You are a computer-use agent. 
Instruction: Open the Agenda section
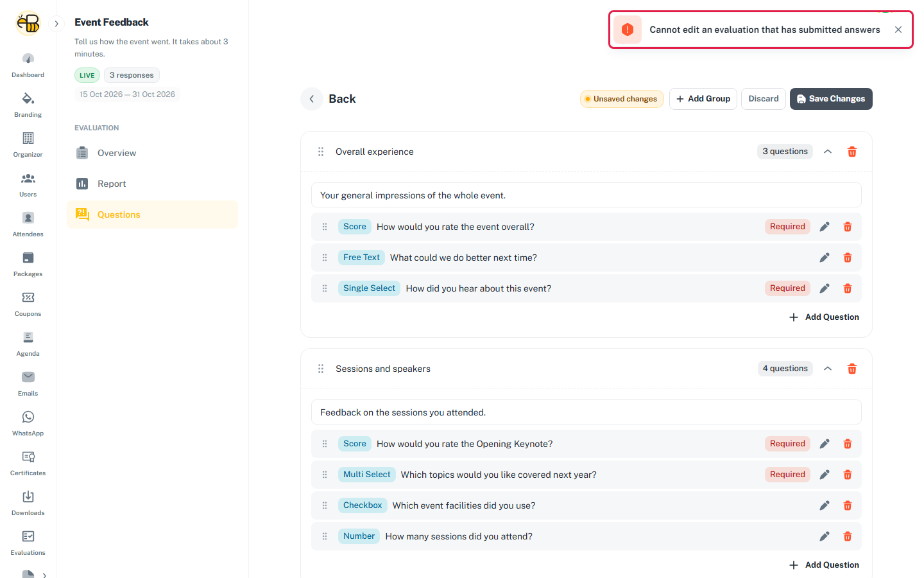(x=28, y=344)
